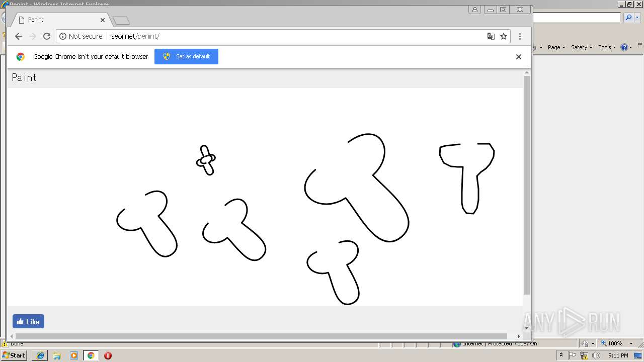This screenshot has width=644, height=362.
Task: Open Internet Explorer Help question-mark menu
Action: 626,47
